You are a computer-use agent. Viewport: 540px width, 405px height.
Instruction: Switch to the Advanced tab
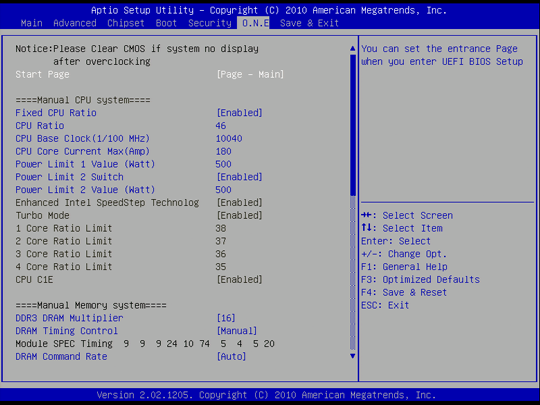pyautogui.click(x=75, y=23)
